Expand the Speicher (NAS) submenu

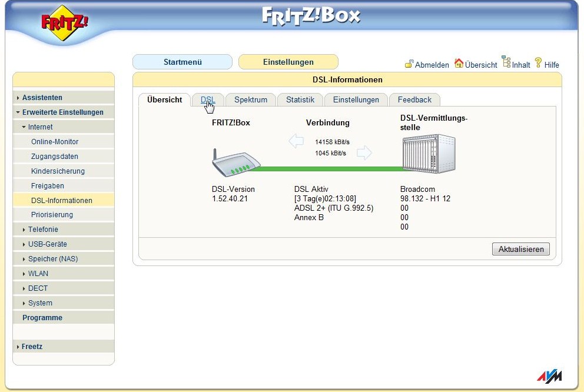coord(64,259)
